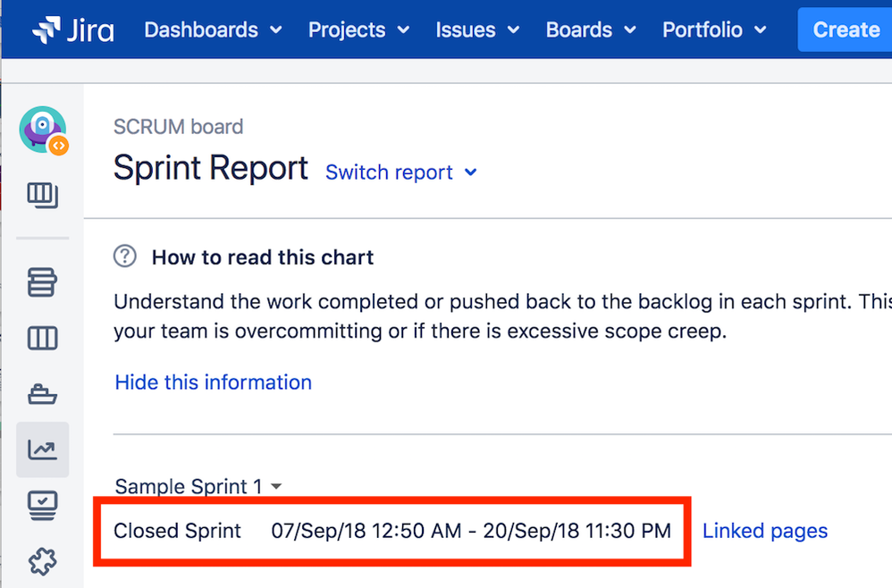Image resolution: width=892 pixels, height=588 pixels.
Task: Click the How to read this chart heading
Action: tap(262, 257)
